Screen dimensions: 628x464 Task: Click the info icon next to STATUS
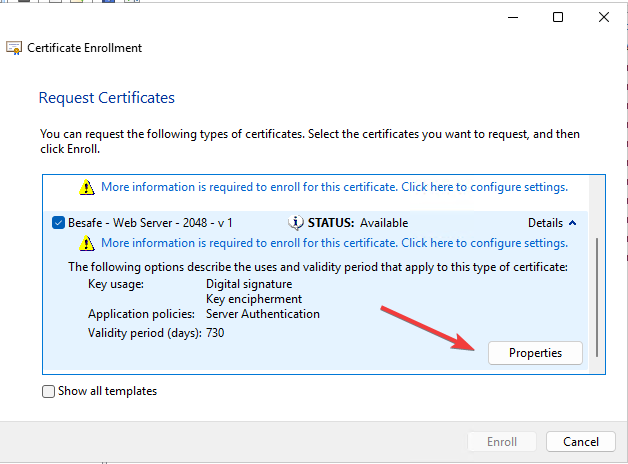point(296,222)
